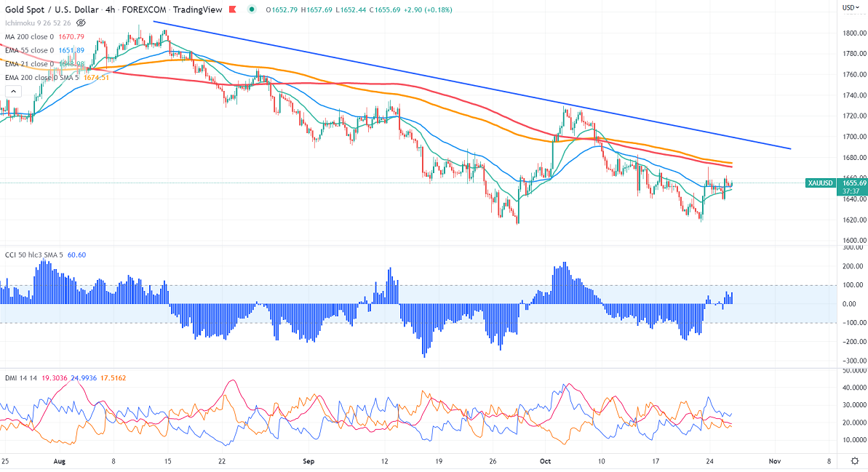The height and width of the screenshot is (472, 868).
Task: Select the MA 200 close legend
Action: point(29,36)
